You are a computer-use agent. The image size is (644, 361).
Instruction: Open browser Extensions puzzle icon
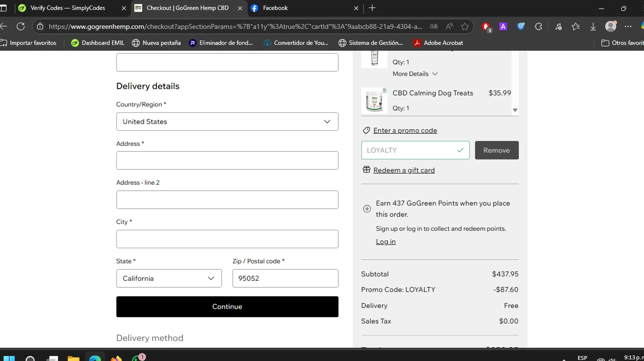(538, 27)
